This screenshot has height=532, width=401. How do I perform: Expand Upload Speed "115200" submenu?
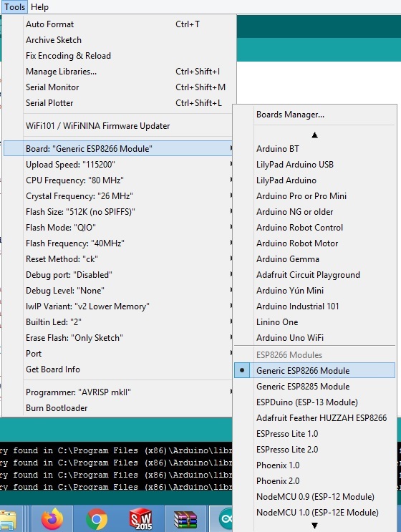(x=118, y=165)
